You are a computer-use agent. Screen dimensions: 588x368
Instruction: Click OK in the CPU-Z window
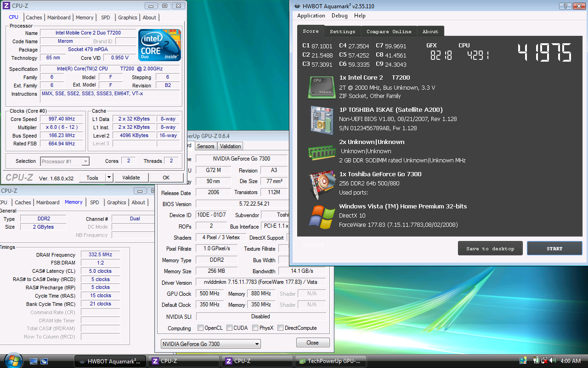click(x=166, y=178)
